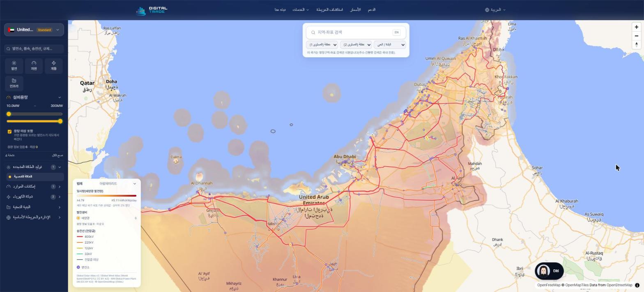Click the Digital Trade logo
Screen dimensions: 644x292
(152, 10)
